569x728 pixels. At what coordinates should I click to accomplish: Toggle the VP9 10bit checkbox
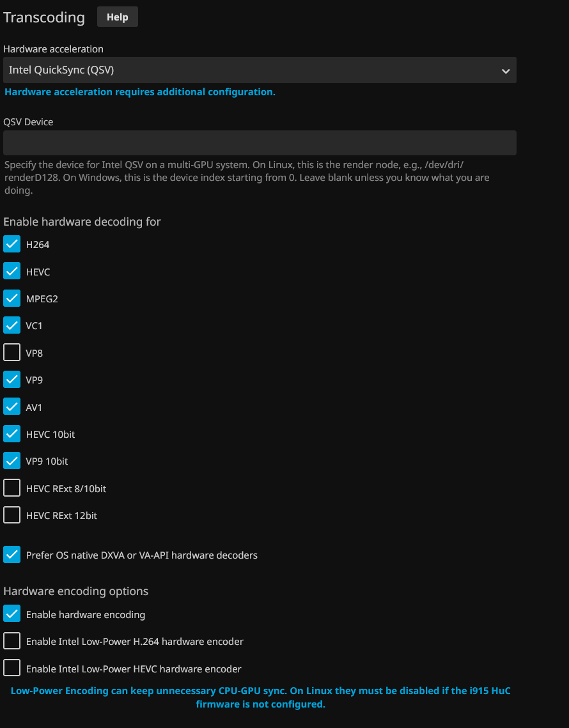click(x=12, y=461)
